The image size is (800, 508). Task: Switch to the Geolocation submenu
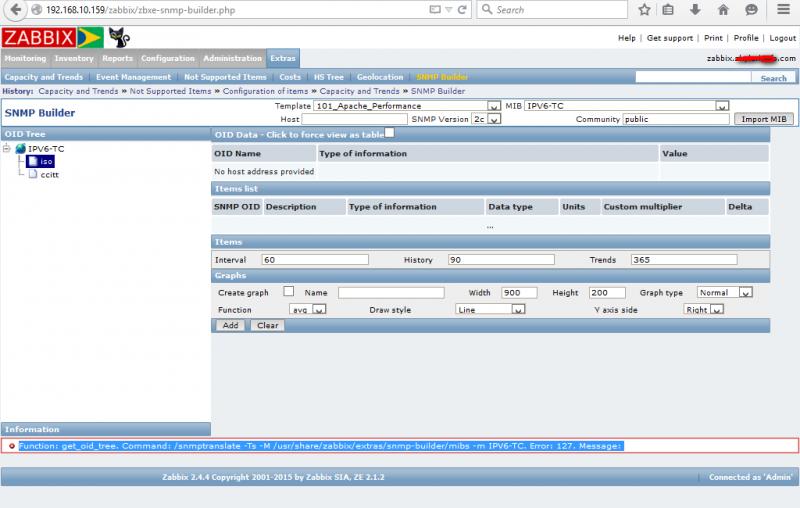point(380,77)
